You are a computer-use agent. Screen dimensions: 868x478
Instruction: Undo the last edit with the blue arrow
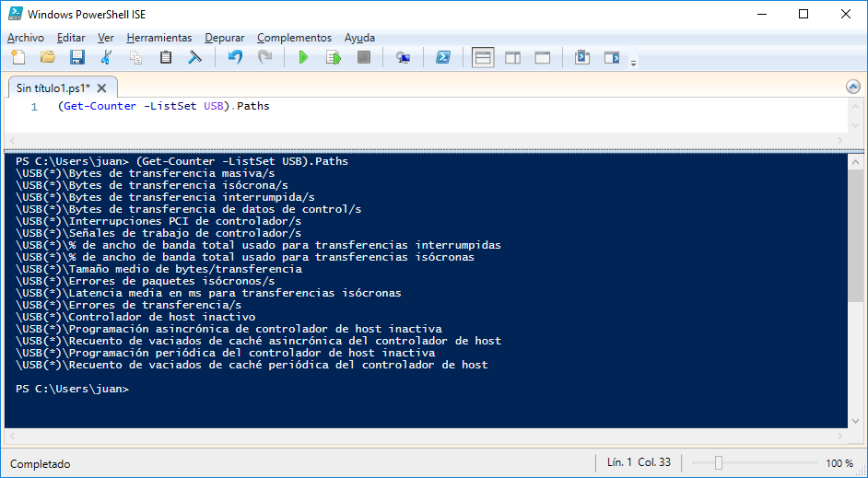click(x=235, y=57)
